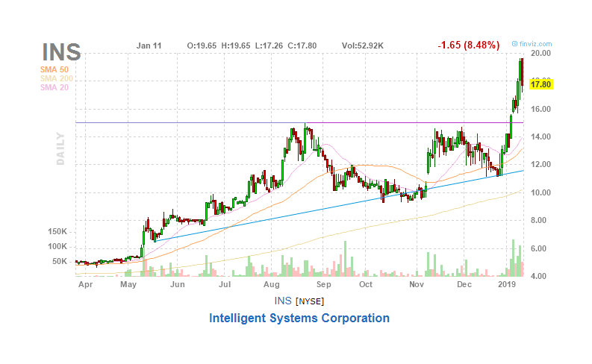Click the high price H:19.65
Image resolution: width=592 pixels, height=364 pixels.
(236, 45)
